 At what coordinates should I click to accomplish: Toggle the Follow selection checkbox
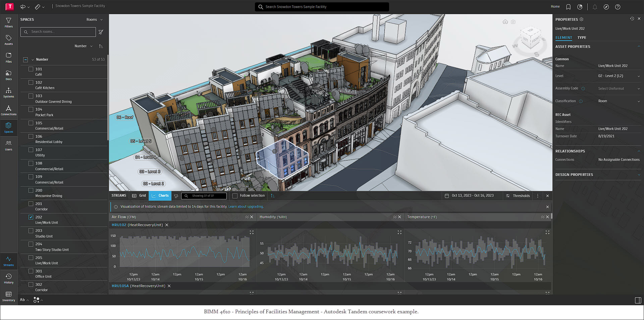pos(235,196)
